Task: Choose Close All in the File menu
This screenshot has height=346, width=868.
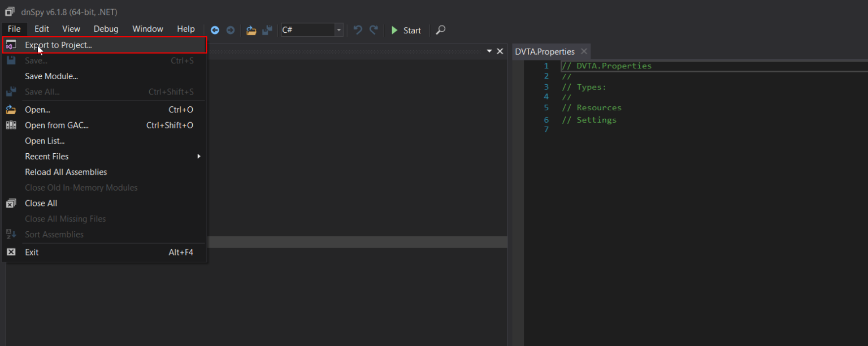Action: tap(105, 204)
